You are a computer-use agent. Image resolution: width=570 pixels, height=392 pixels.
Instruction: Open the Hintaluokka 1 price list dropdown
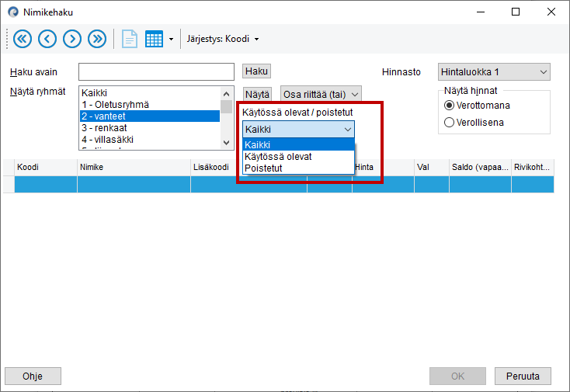(494, 72)
